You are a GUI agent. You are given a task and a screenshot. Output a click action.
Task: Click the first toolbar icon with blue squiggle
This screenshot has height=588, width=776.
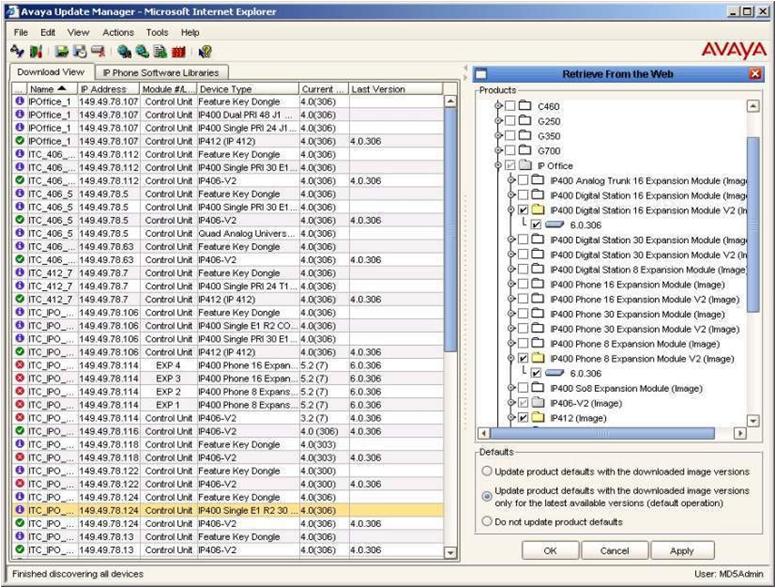[x=17, y=51]
